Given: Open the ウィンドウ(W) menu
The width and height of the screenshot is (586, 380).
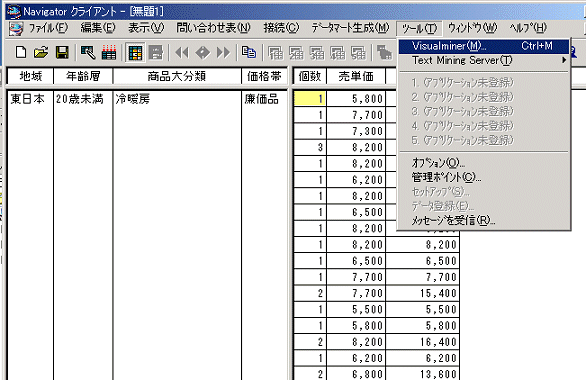Looking at the screenshot, I should click(472, 28).
